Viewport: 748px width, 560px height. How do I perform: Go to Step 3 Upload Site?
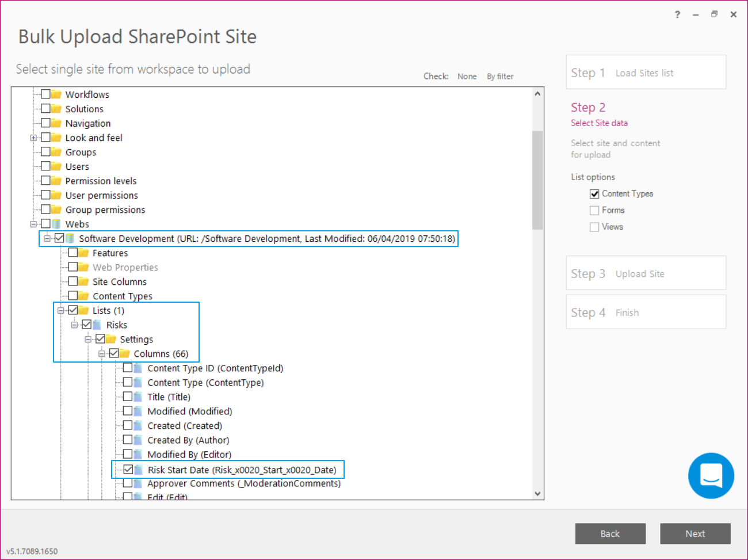(646, 273)
